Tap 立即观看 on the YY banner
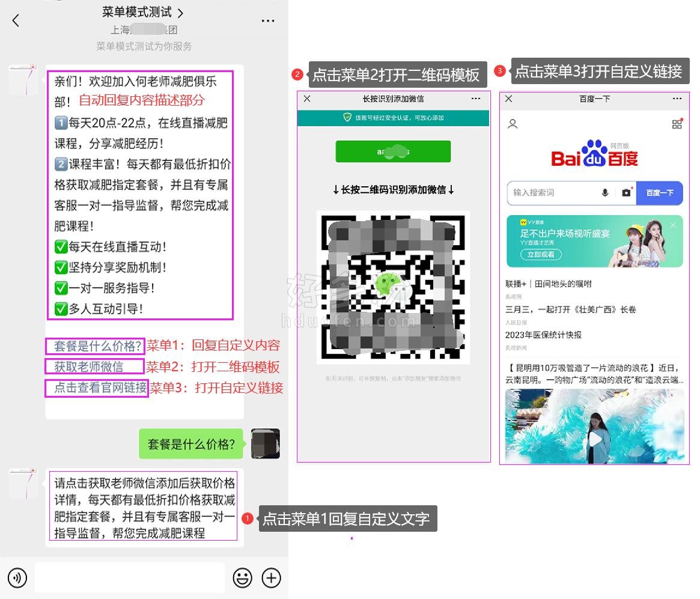This screenshot has width=700, height=599. coord(541,254)
